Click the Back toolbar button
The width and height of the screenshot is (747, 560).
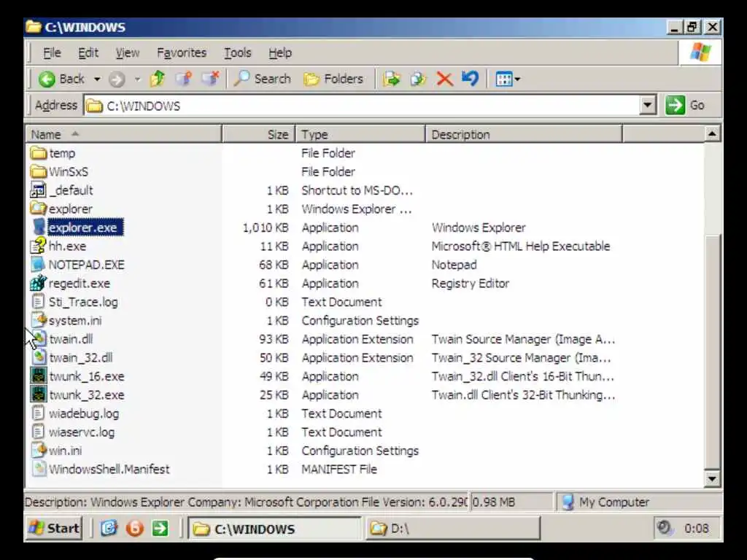[x=61, y=79]
